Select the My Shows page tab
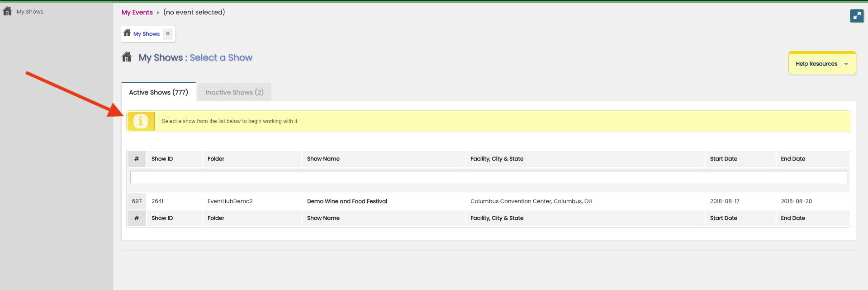Image resolution: width=868 pixels, height=290 pixels. coord(147,34)
